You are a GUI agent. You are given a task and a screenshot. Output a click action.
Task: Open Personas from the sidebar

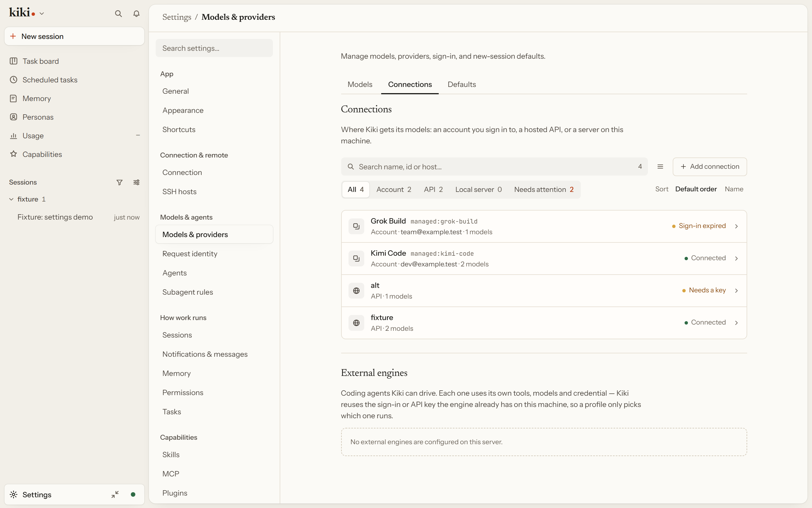(x=74, y=117)
